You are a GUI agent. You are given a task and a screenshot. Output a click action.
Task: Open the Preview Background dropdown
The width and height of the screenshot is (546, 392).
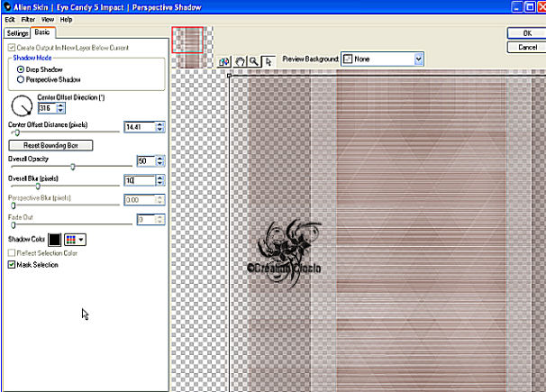coord(382,59)
